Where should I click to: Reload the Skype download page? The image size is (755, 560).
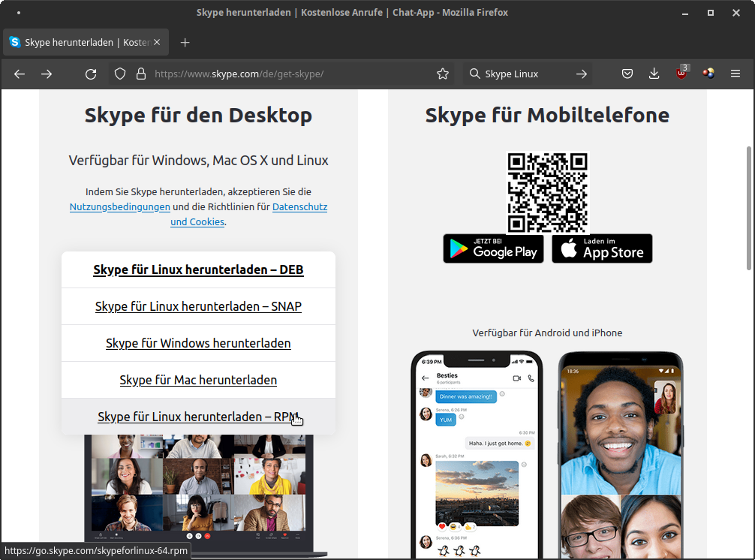(x=91, y=74)
